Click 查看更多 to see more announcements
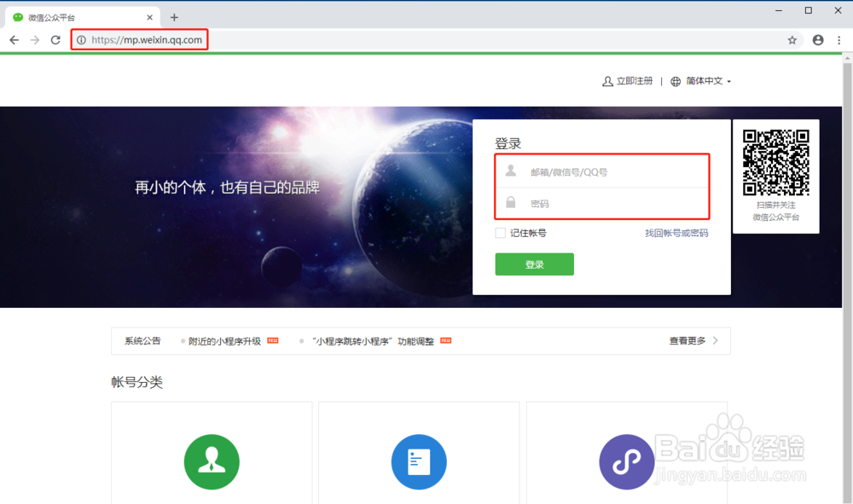Image resolution: width=853 pixels, height=504 pixels. point(687,341)
